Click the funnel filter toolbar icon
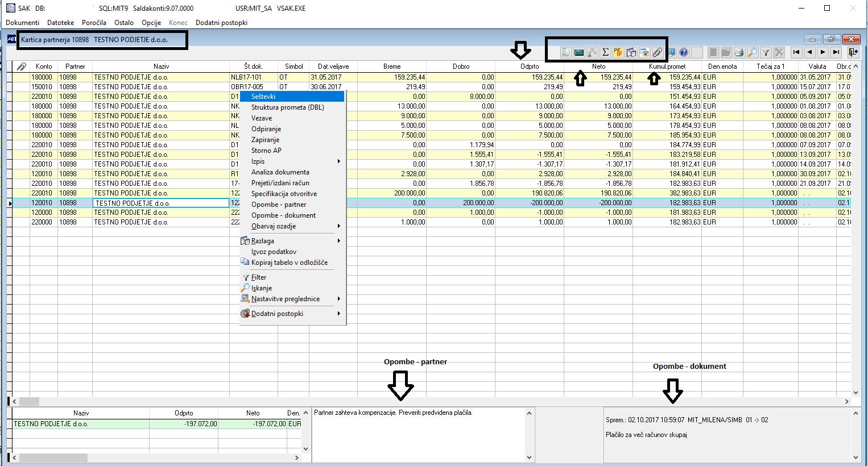Image resolution: width=868 pixels, height=466 pixels. [766, 52]
